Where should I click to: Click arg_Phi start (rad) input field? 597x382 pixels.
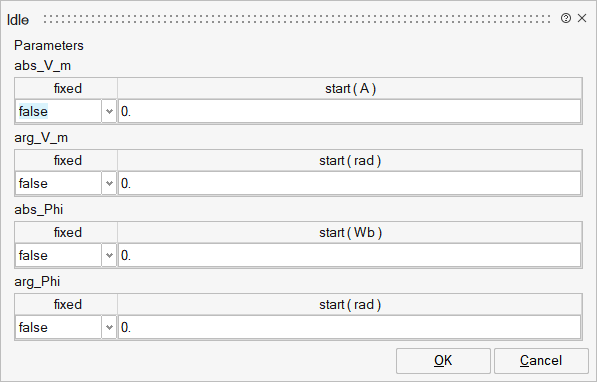coord(350,327)
